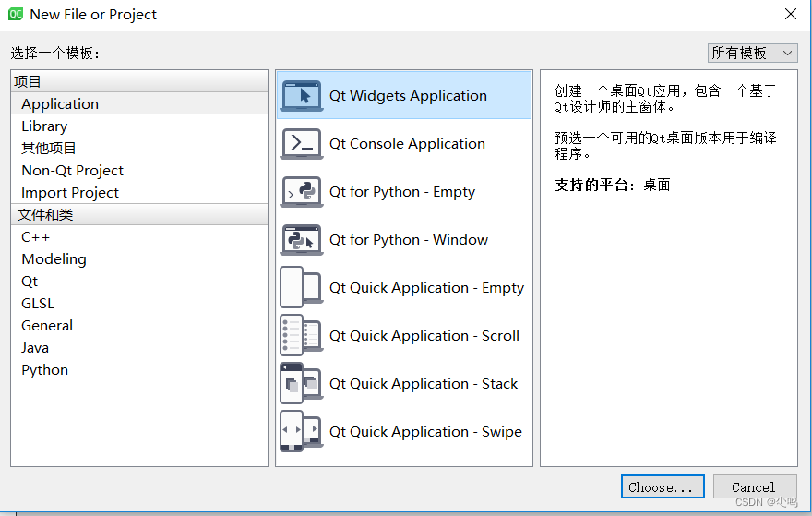This screenshot has height=516, width=812.
Task: Close the New File or Project dialog
Action: pos(791,14)
